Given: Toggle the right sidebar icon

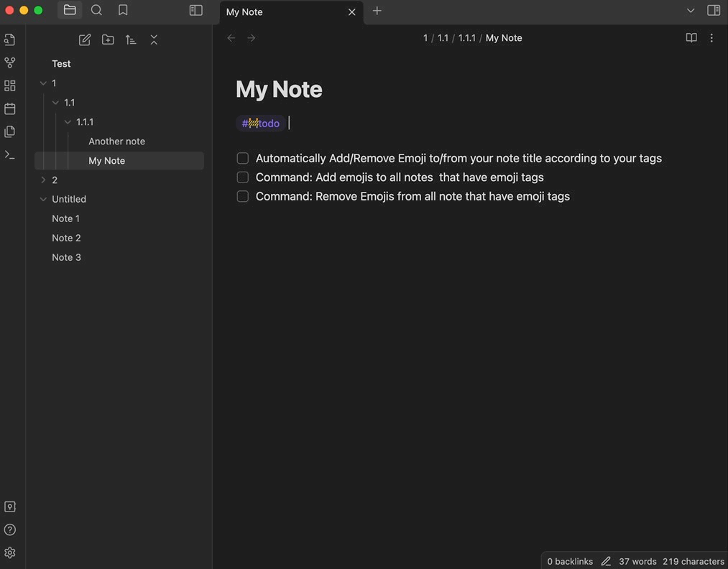Looking at the screenshot, I should (x=714, y=10).
